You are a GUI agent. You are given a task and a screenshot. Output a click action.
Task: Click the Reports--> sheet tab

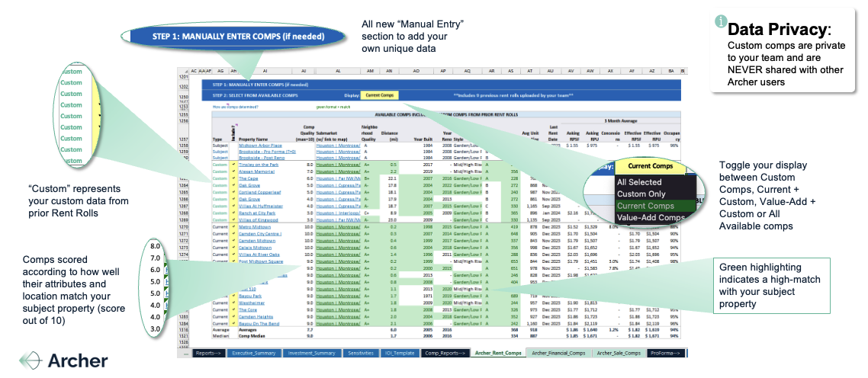click(x=209, y=353)
